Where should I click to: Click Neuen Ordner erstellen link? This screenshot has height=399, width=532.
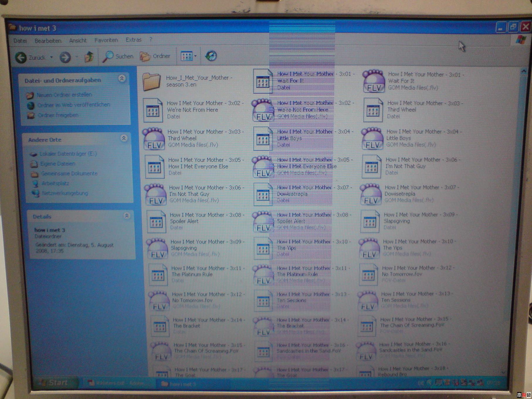tap(64, 95)
